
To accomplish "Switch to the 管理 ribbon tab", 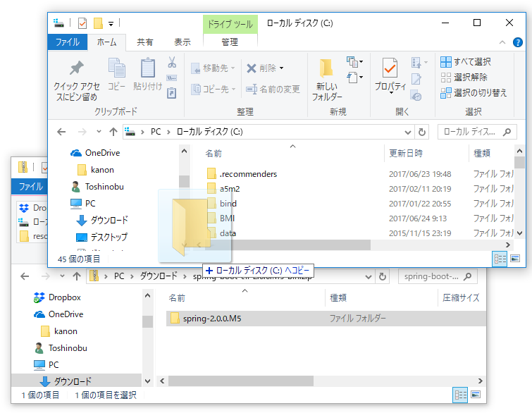I will pyautogui.click(x=230, y=42).
